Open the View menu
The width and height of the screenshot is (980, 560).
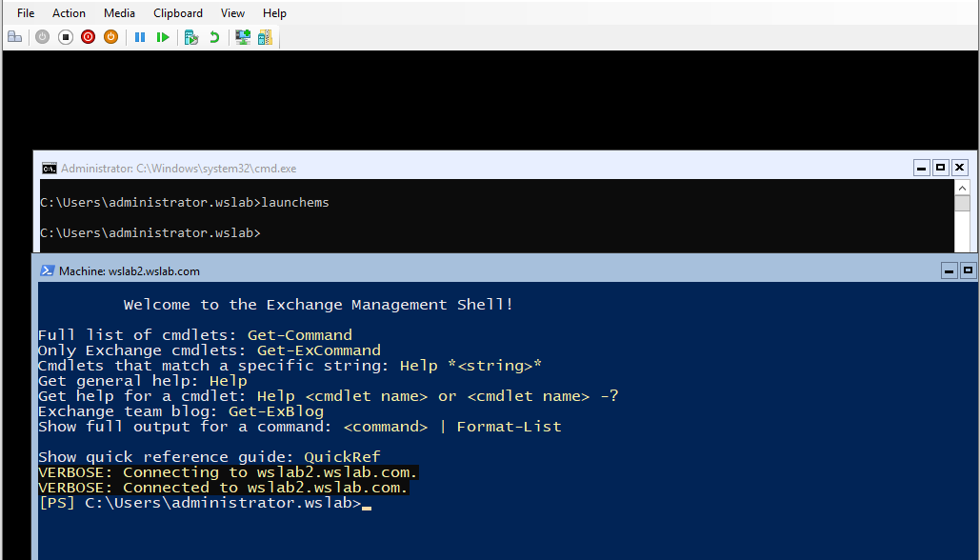[x=232, y=13]
